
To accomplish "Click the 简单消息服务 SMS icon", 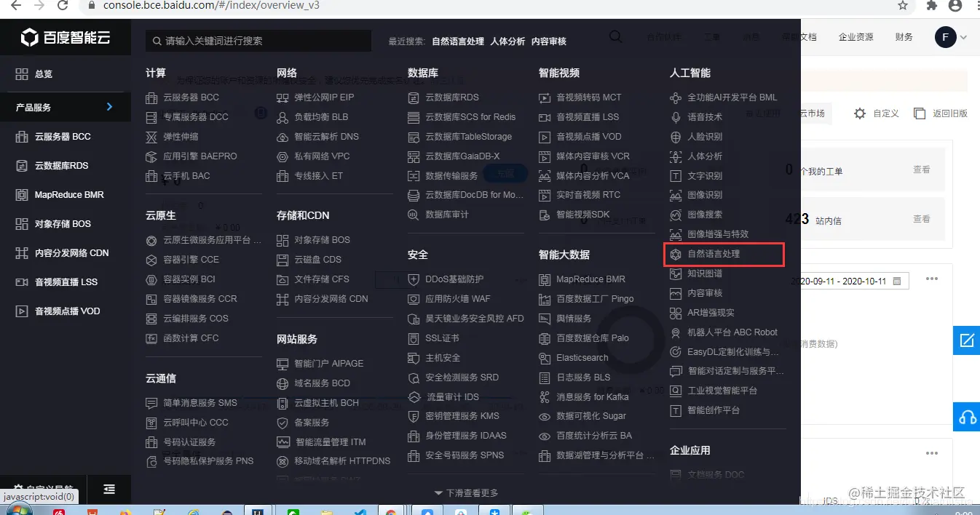I will 151,403.
